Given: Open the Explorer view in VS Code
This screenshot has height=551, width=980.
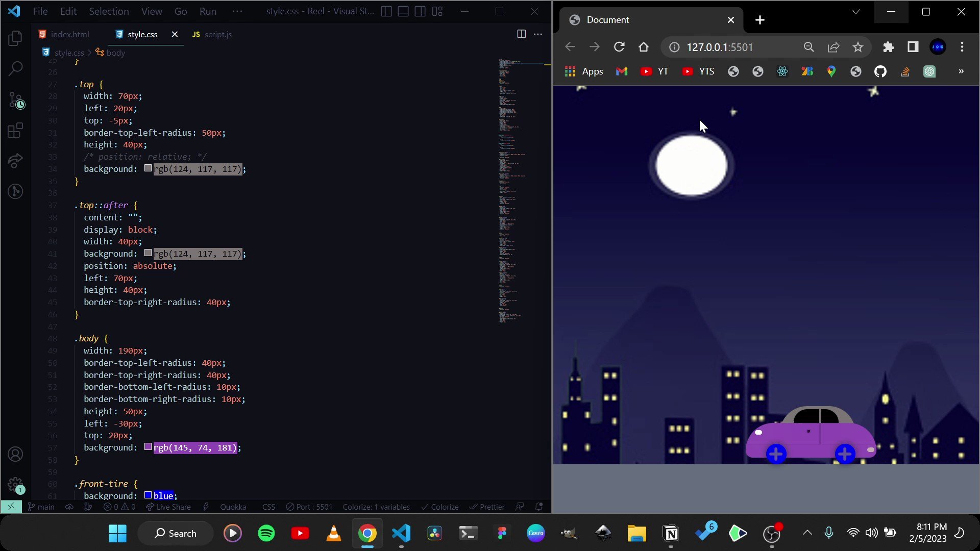Looking at the screenshot, I should (x=15, y=38).
